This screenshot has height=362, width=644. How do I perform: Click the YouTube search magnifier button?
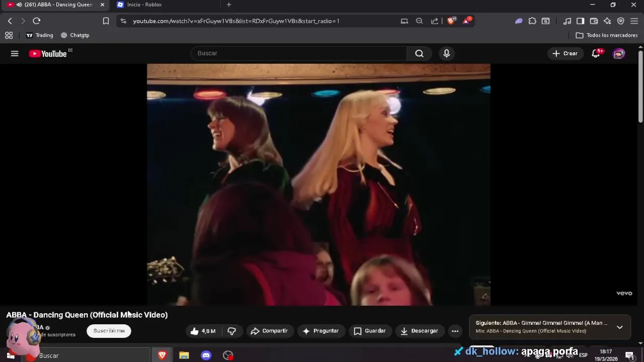(419, 53)
